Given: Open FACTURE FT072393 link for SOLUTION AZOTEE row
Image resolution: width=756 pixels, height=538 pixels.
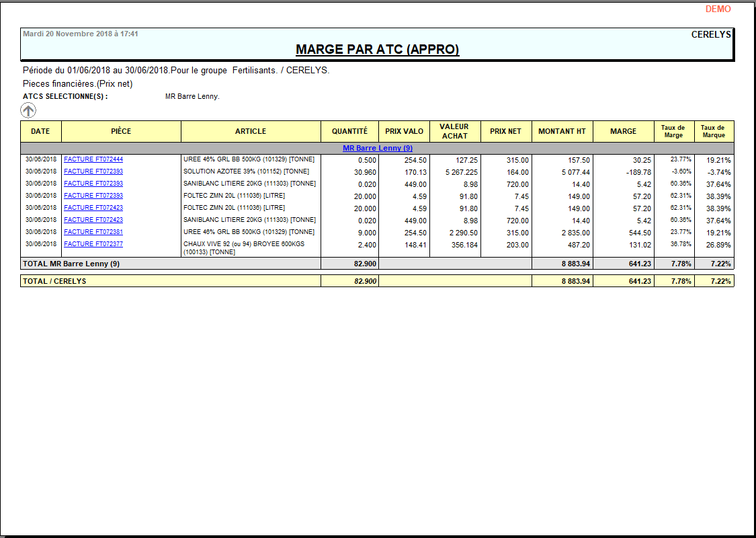Looking at the screenshot, I should click(93, 171).
